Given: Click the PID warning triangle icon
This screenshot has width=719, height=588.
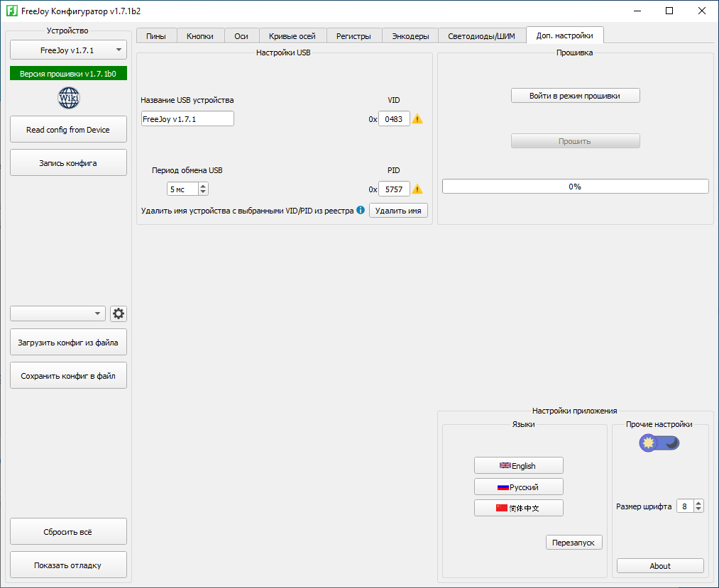Looking at the screenshot, I should (x=417, y=189).
